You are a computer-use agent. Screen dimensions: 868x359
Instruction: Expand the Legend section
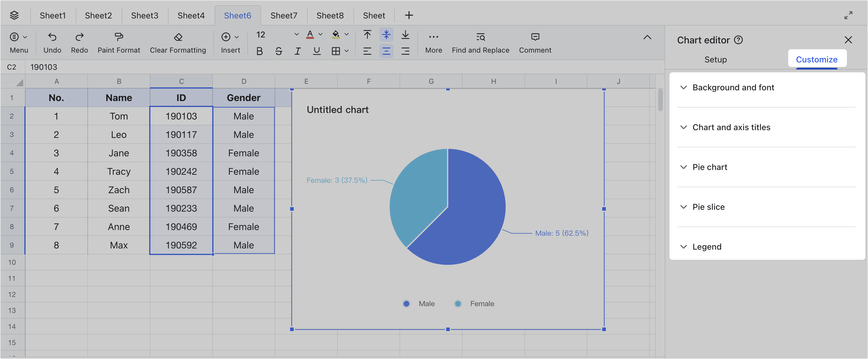pos(707,247)
